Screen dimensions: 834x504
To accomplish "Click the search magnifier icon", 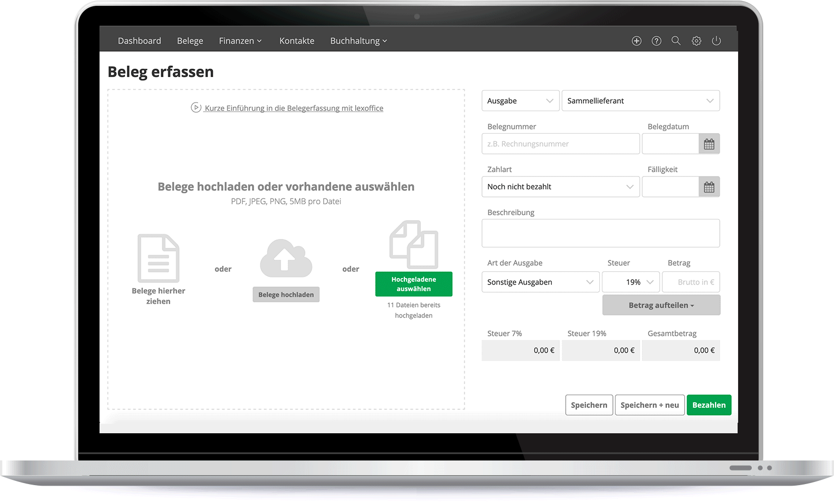I will coord(676,41).
